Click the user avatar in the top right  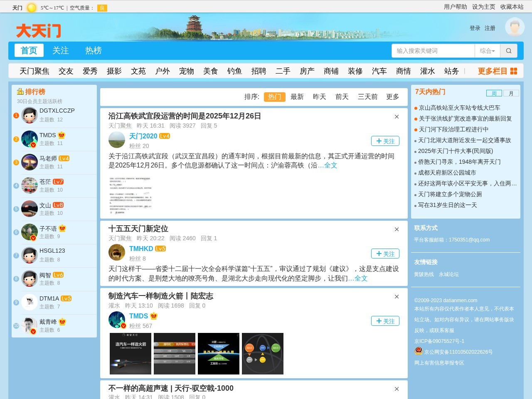pyautogui.click(x=515, y=28)
